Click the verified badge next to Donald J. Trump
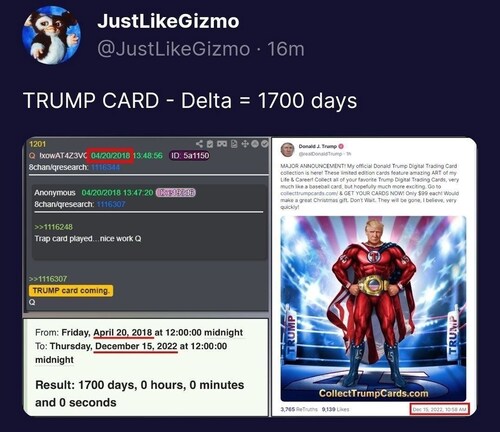 (341, 146)
